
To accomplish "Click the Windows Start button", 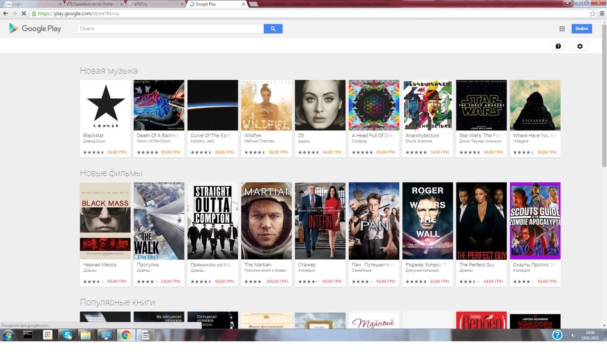I will (8, 335).
